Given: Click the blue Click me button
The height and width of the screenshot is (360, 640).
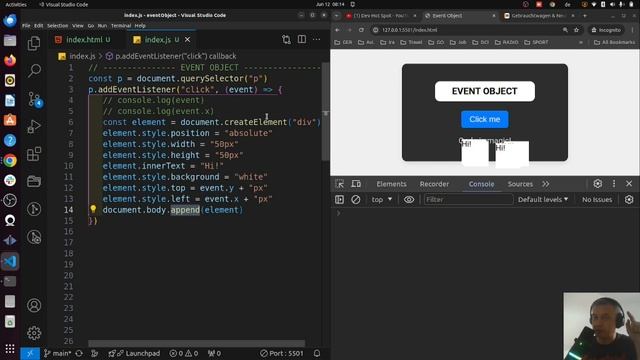Looking at the screenshot, I should [x=484, y=119].
